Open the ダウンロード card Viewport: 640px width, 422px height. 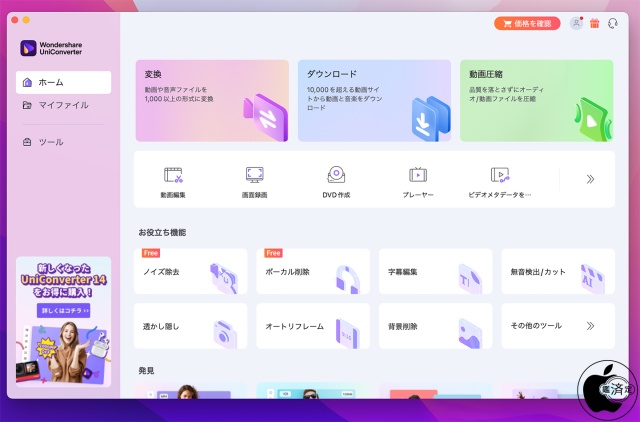[374, 101]
